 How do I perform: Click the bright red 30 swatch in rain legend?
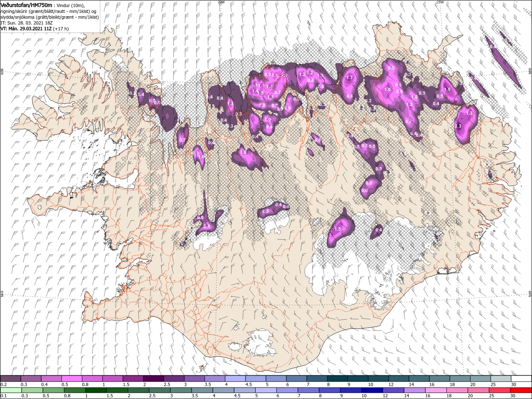pyautogui.click(x=521, y=390)
